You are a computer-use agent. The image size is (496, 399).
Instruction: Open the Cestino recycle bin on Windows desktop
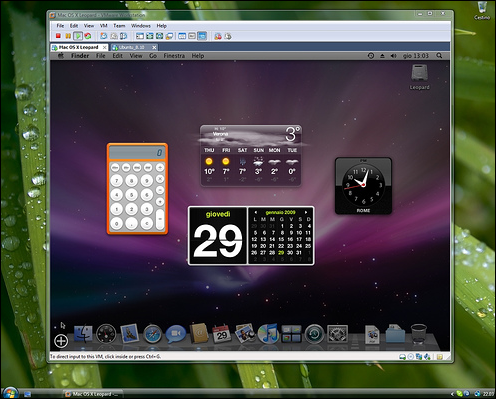pos(482,11)
